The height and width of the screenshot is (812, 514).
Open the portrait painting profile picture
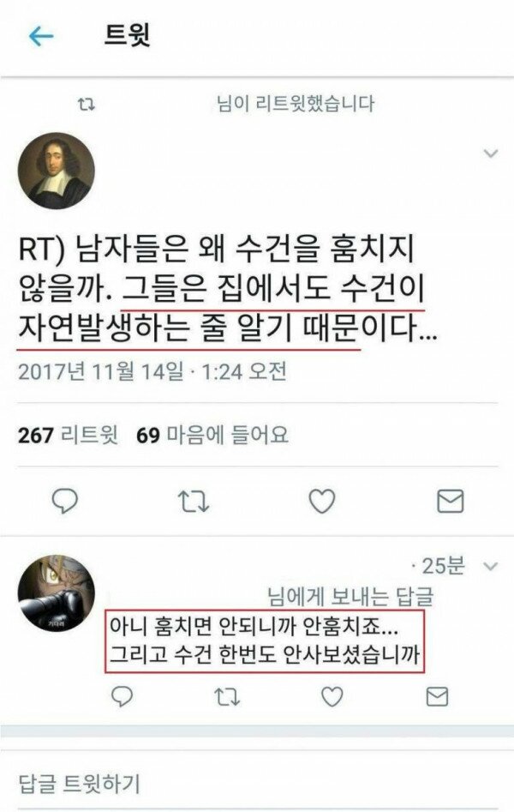[57, 171]
